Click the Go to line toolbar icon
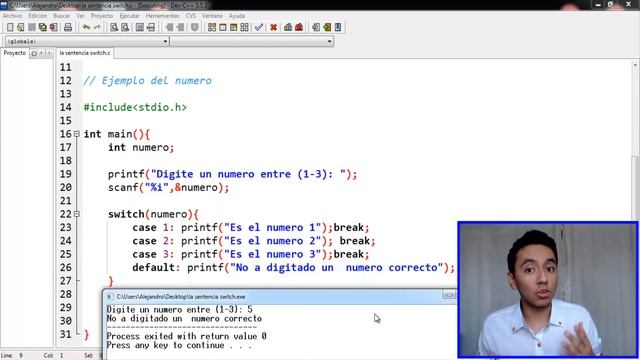Screen dimensions: 640x360 coord(151,27)
